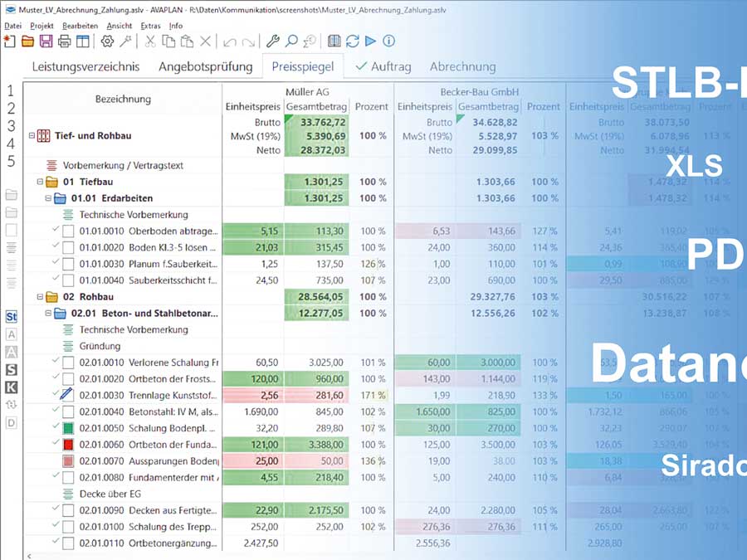Refresh using the circular arrows icon

coord(353,41)
